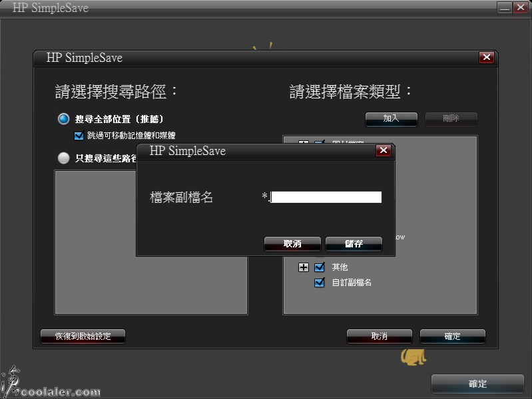Image resolution: width=532 pixels, height=399 pixels.
Task: Toggle the 自訂副檔名 checkbox
Action: (320, 283)
